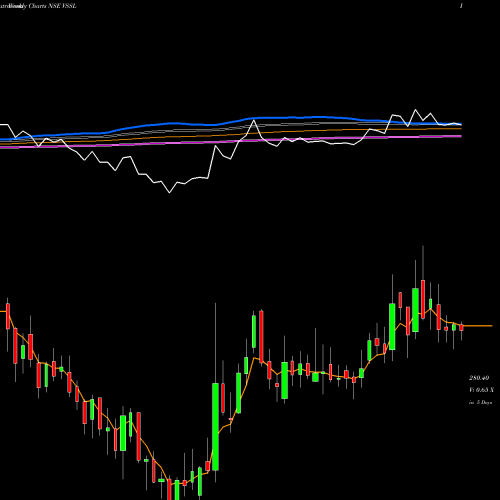The image size is (500, 500).
Task: Click the 'V: 0.65 X' volume label
Action: click(x=481, y=390)
